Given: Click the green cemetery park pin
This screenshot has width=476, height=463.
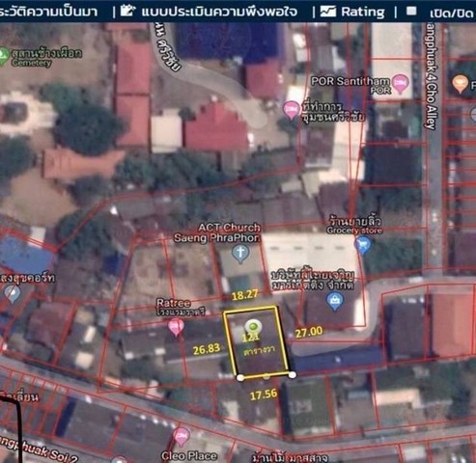Looking at the screenshot, I should coord(3,57).
